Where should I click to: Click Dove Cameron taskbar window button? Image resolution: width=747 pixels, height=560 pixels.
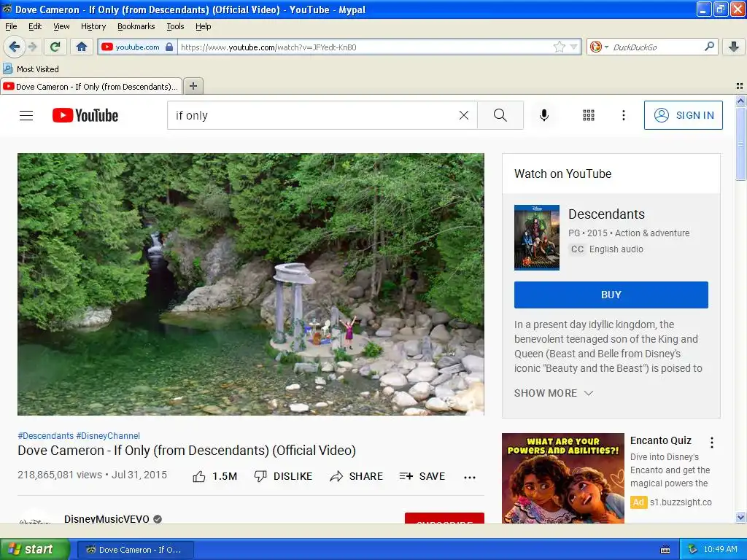135,550
